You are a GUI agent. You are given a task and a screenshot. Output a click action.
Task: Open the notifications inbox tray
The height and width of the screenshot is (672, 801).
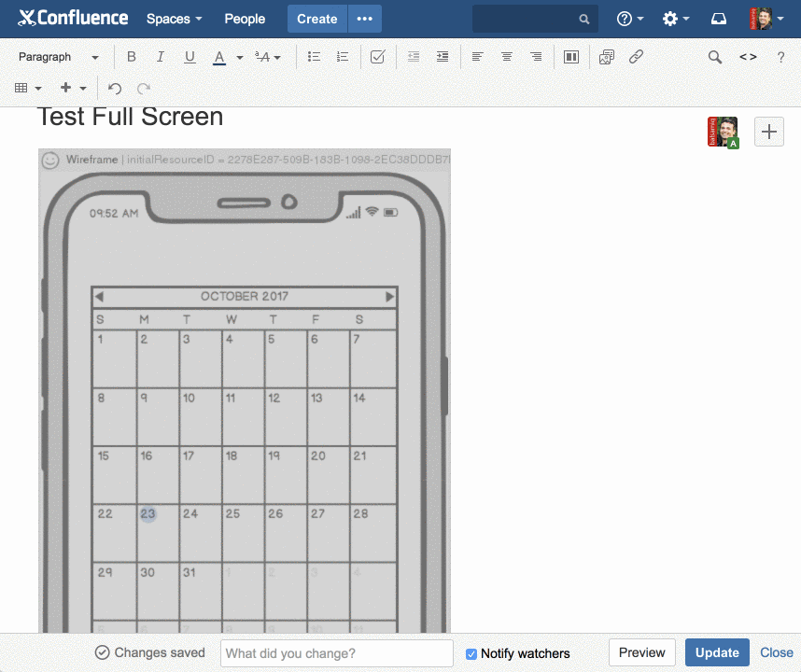[718, 19]
